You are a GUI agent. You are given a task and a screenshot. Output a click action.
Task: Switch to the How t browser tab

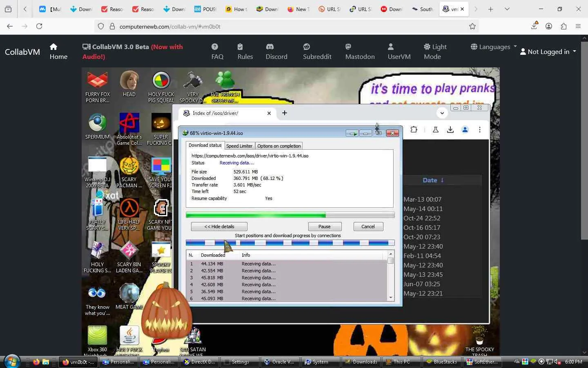[236, 9]
